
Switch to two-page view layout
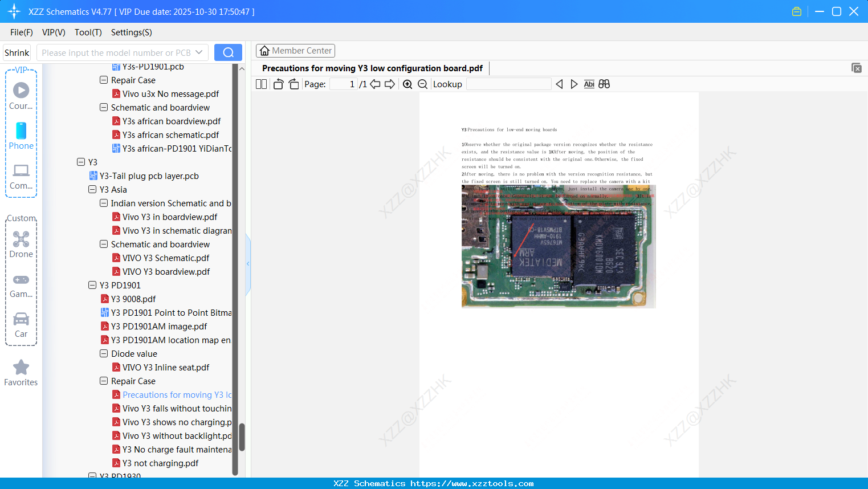pos(260,84)
